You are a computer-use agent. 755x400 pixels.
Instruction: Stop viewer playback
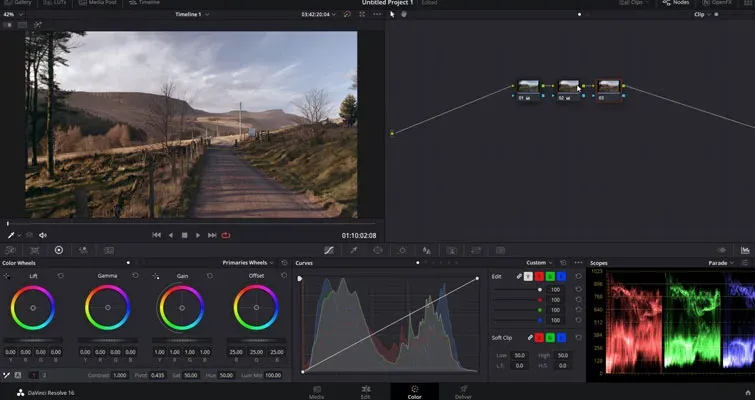[x=184, y=235]
